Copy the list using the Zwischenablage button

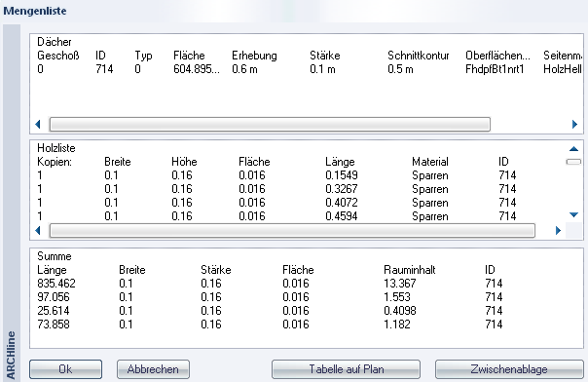click(509, 369)
